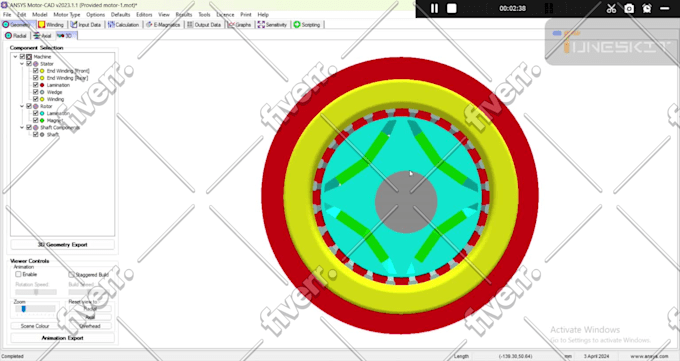This screenshot has height=361, width=680.
Task: Click the 3D Geometry Export button
Action: 62,245
